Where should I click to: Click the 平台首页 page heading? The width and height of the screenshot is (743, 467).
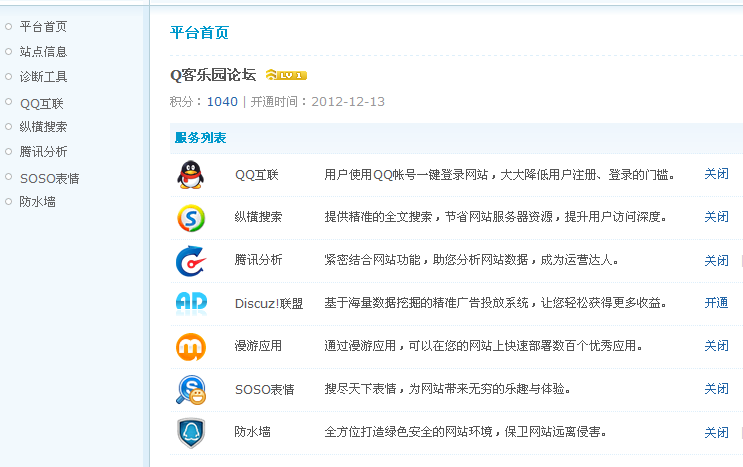[x=199, y=33]
